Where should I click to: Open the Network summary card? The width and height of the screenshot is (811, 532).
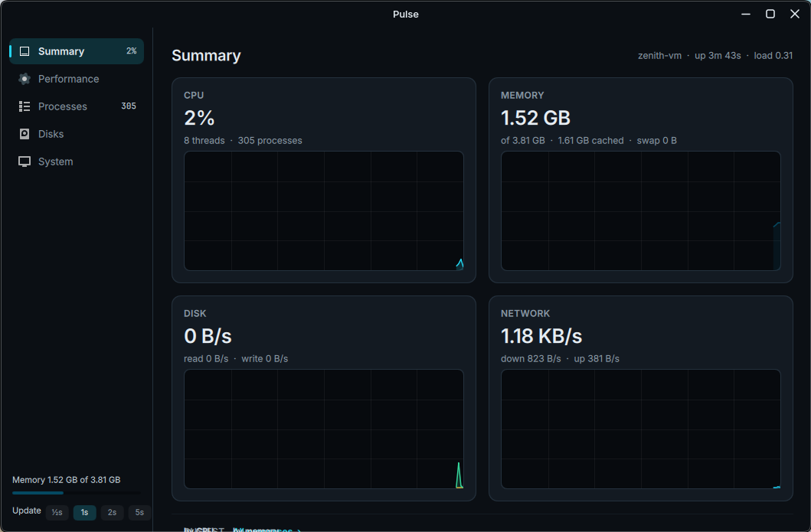coord(640,398)
